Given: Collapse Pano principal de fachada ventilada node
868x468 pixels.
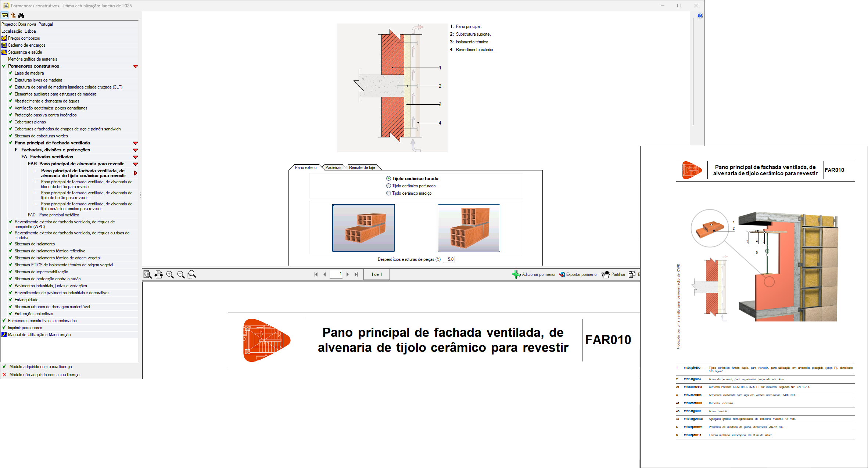Looking at the screenshot, I should point(135,143).
